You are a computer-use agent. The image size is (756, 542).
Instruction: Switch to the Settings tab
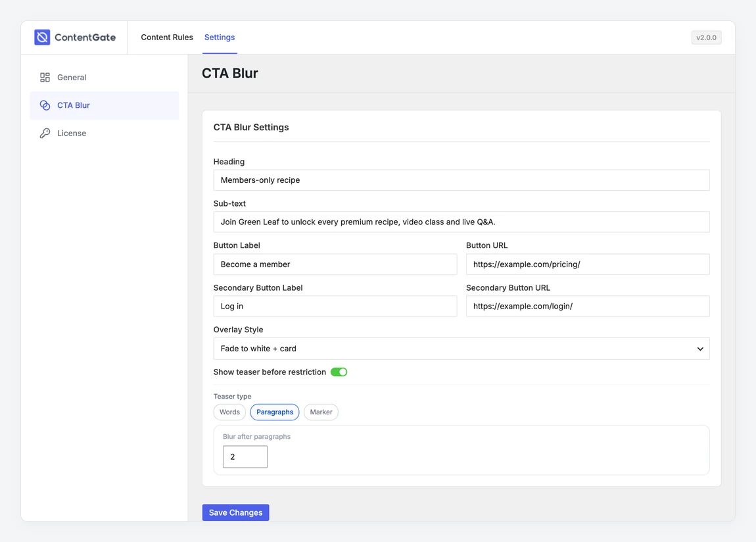coord(220,37)
